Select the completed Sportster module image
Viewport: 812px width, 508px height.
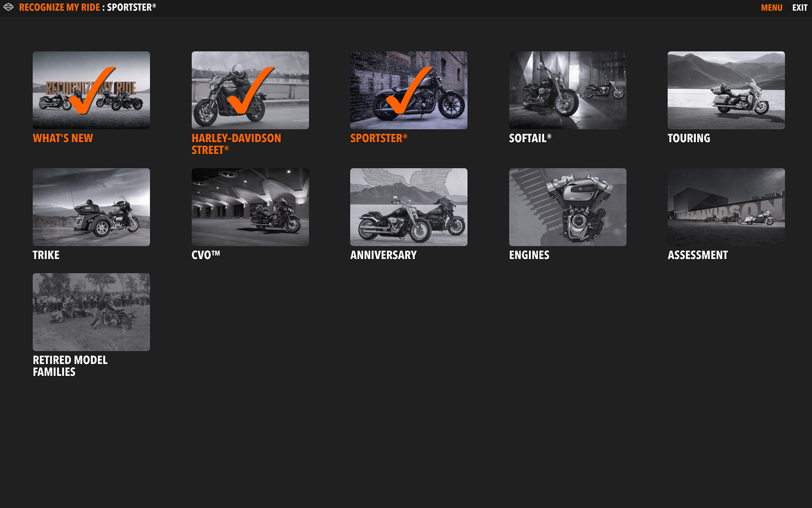409,90
